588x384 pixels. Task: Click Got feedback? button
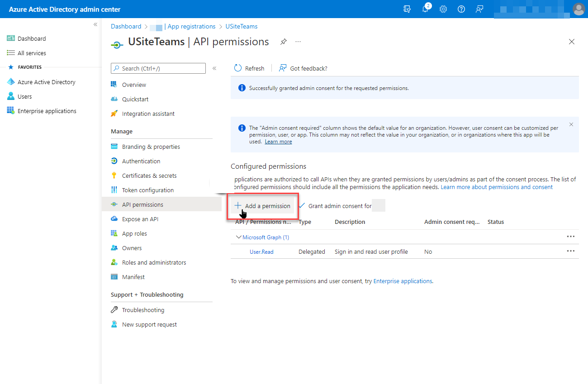click(x=303, y=68)
